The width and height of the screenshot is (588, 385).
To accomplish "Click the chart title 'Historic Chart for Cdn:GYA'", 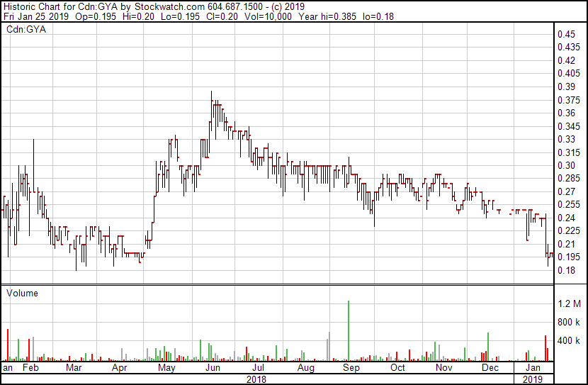I will [x=60, y=7].
